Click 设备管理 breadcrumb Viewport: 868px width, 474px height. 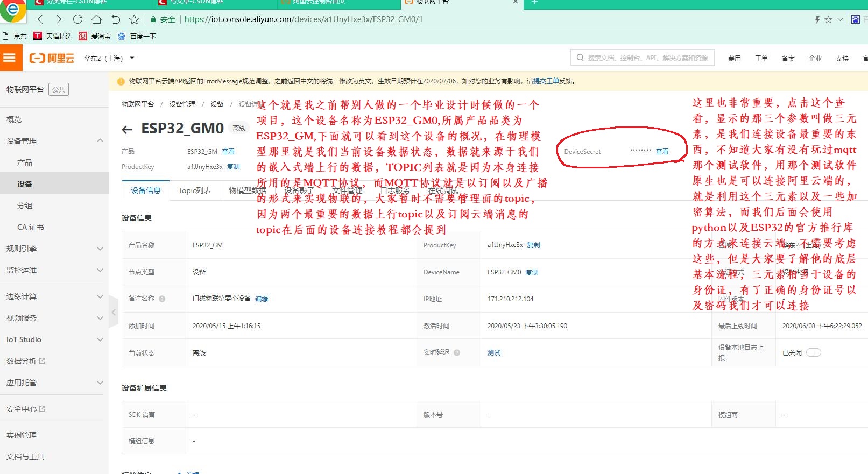coord(182,104)
